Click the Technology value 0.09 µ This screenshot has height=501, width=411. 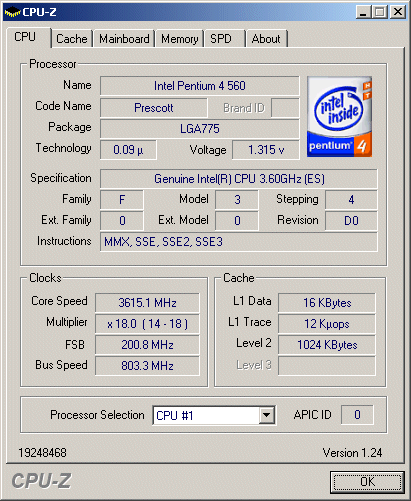[128, 150]
